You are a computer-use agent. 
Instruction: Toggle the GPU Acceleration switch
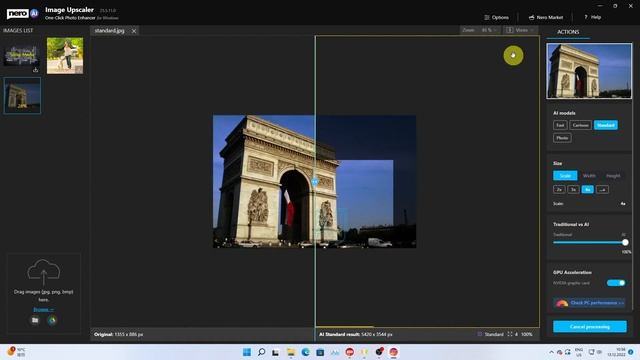coord(616,283)
